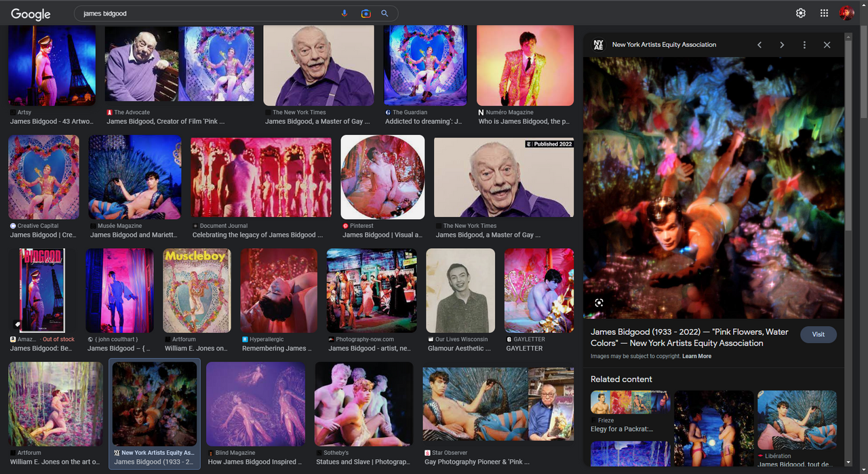The image size is (868, 474).
Task: Open the Artsy image thumbnail
Action: pyautogui.click(x=52, y=66)
